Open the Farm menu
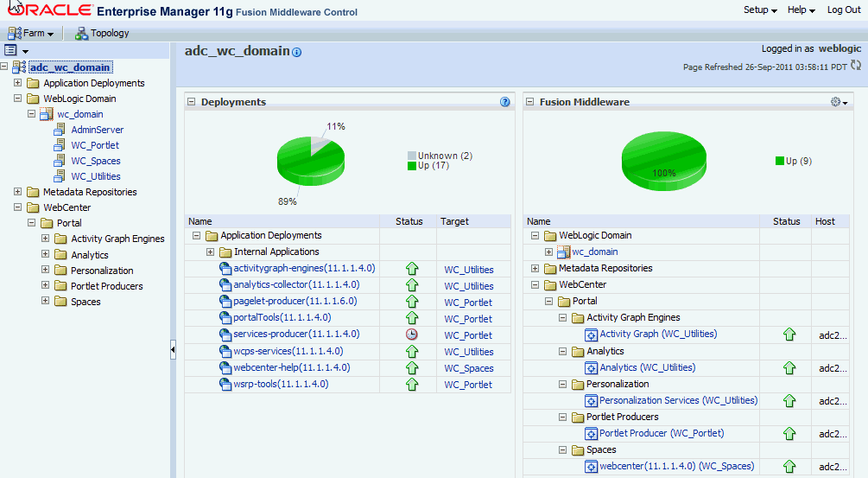Screen dimensions: 868x478 [30, 33]
